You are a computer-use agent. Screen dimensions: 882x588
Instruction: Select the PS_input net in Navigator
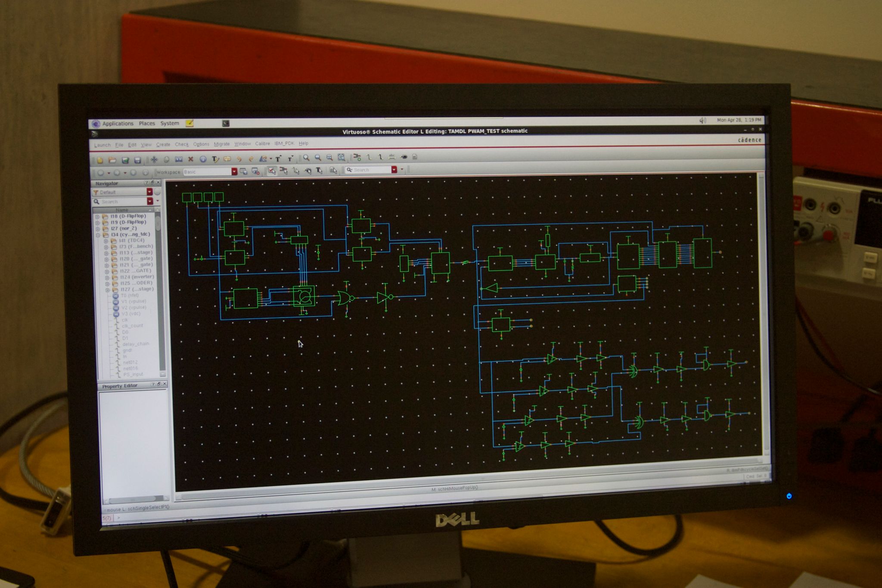(133, 374)
